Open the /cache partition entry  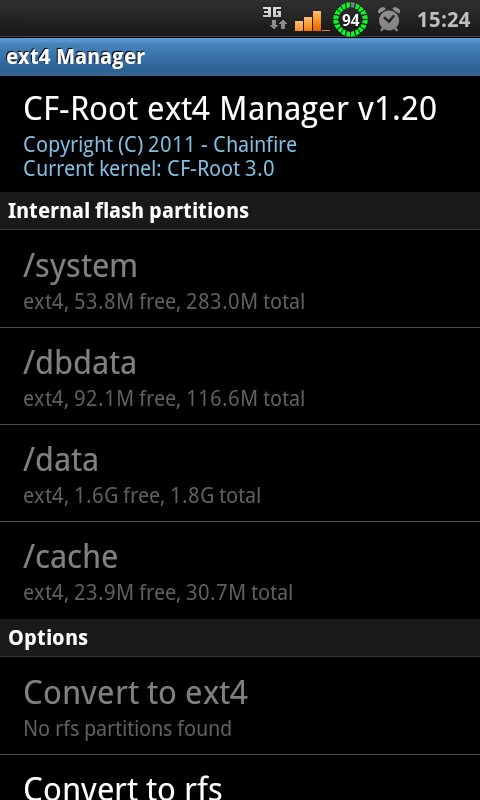click(x=240, y=570)
